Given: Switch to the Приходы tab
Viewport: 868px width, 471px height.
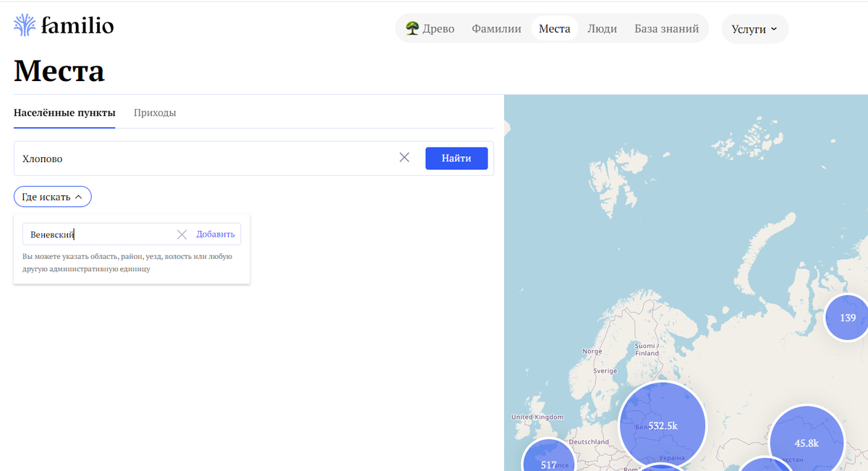Looking at the screenshot, I should click(155, 113).
